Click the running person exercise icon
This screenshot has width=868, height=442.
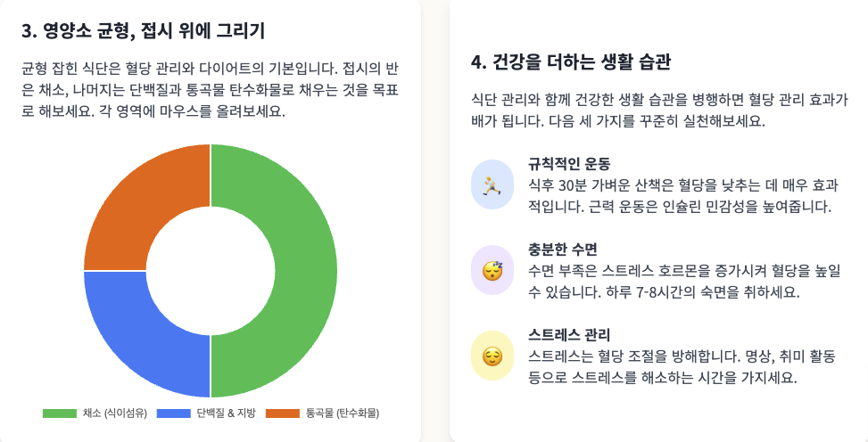point(492,184)
